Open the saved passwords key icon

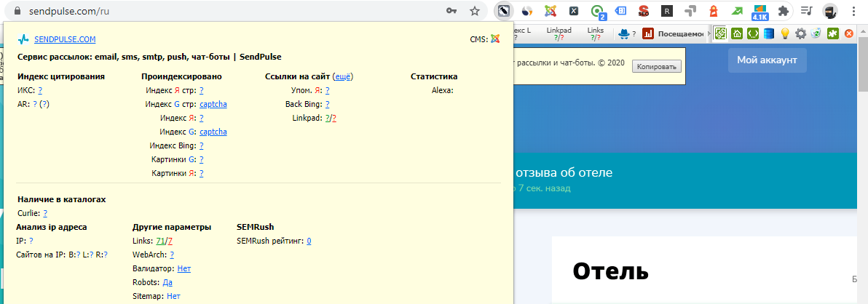click(x=451, y=11)
